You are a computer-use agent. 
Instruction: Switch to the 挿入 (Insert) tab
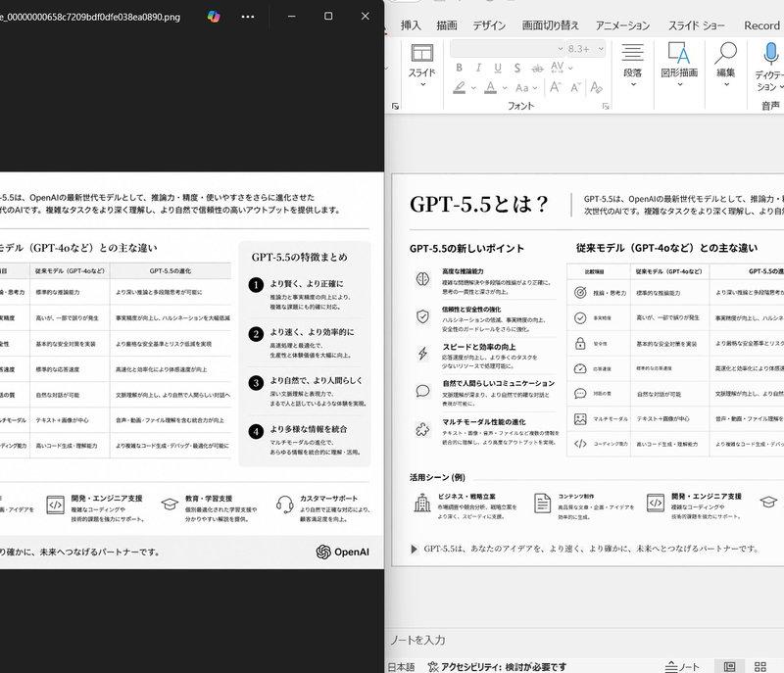(411, 25)
